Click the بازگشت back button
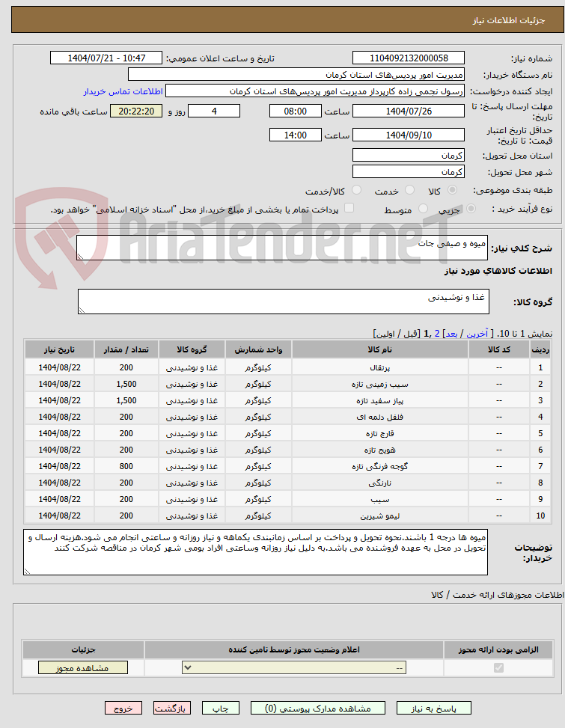 [172, 708]
